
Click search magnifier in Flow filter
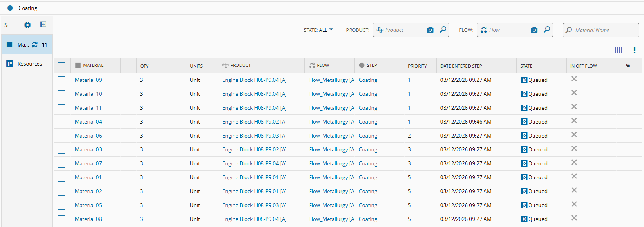click(x=547, y=30)
